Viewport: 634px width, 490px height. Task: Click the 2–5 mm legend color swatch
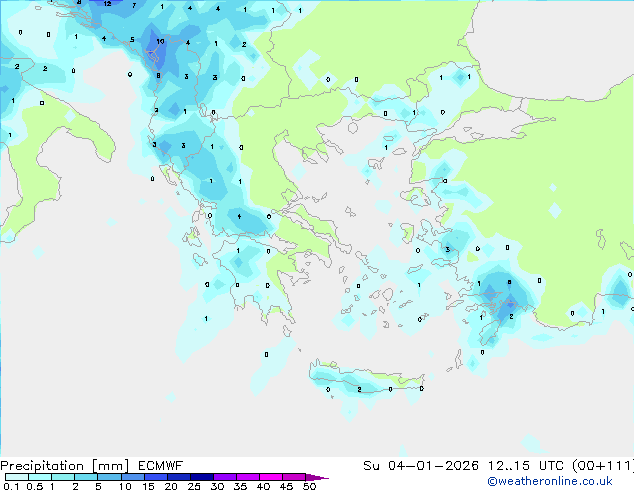tap(86, 477)
